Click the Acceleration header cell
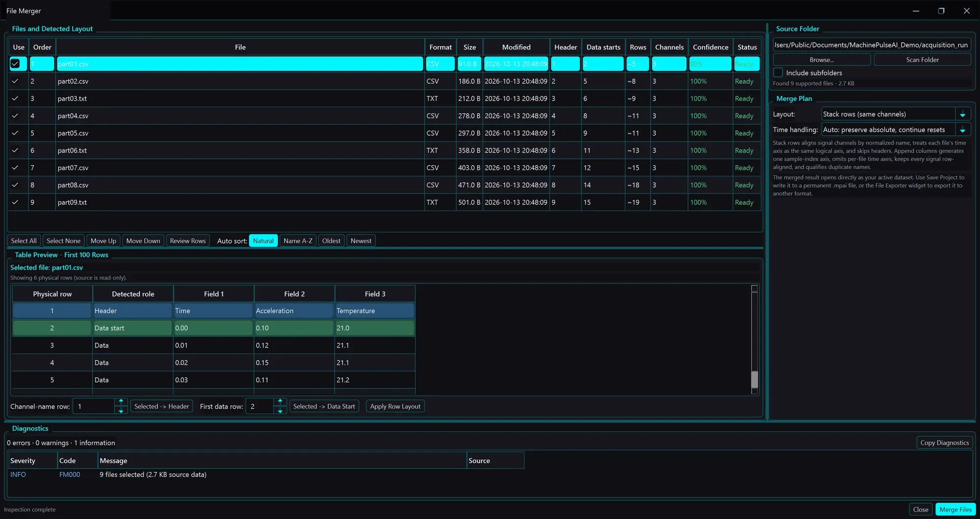The height and width of the screenshot is (519, 980). pos(294,311)
